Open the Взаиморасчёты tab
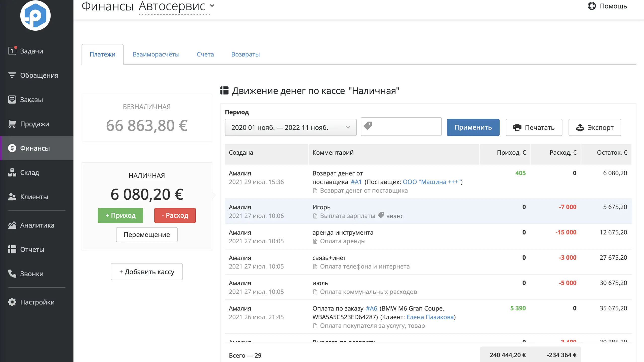 click(x=156, y=54)
